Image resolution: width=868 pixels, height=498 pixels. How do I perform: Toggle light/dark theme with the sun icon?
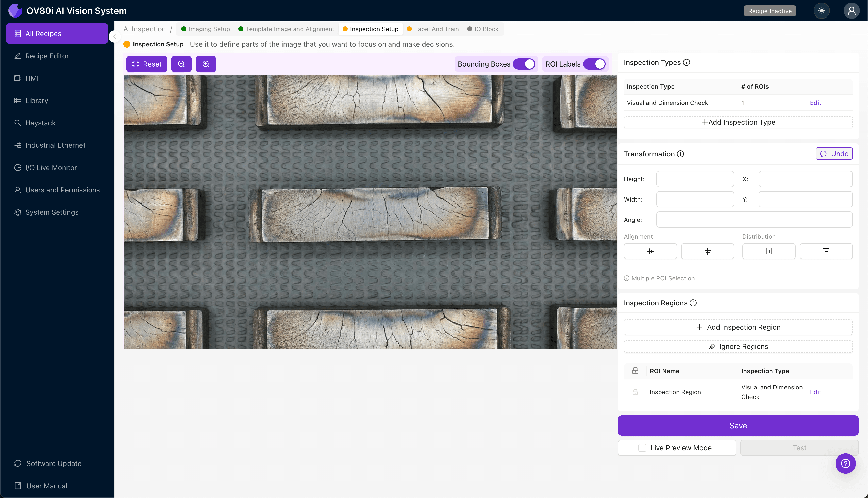point(822,11)
